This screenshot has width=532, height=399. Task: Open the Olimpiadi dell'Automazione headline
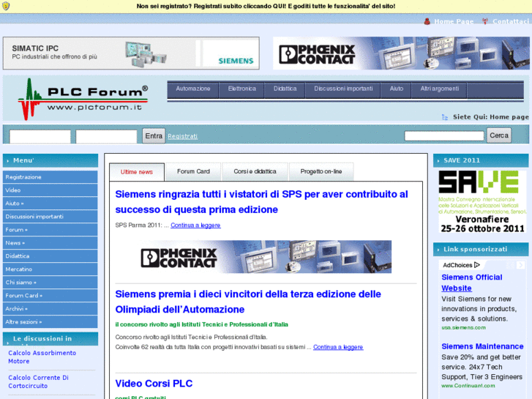pos(248,302)
